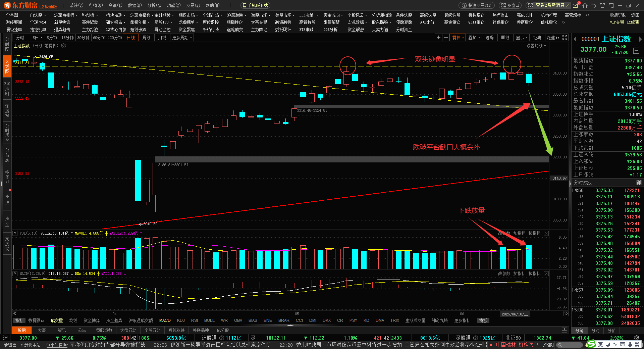The height and width of the screenshot is (349, 644).
Task: Open the 分析(A) menu
Action: [x=154, y=5]
